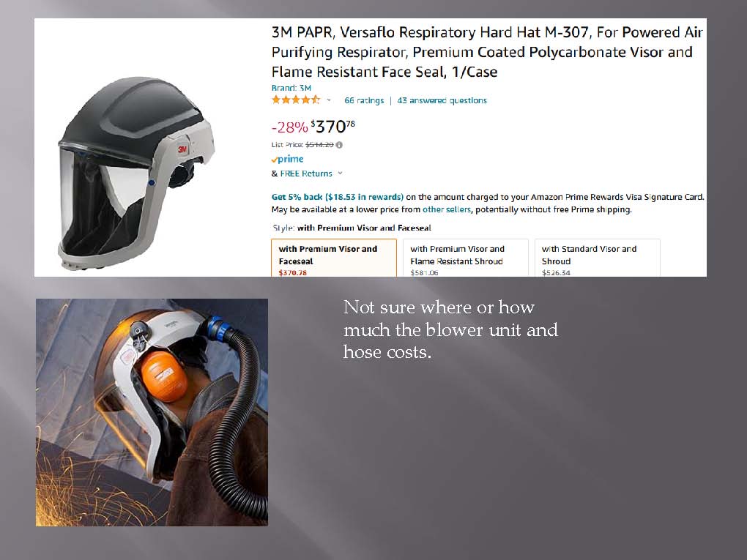This screenshot has width=747, height=560.
Task: Click the FREE Returns link
Action: point(306,173)
